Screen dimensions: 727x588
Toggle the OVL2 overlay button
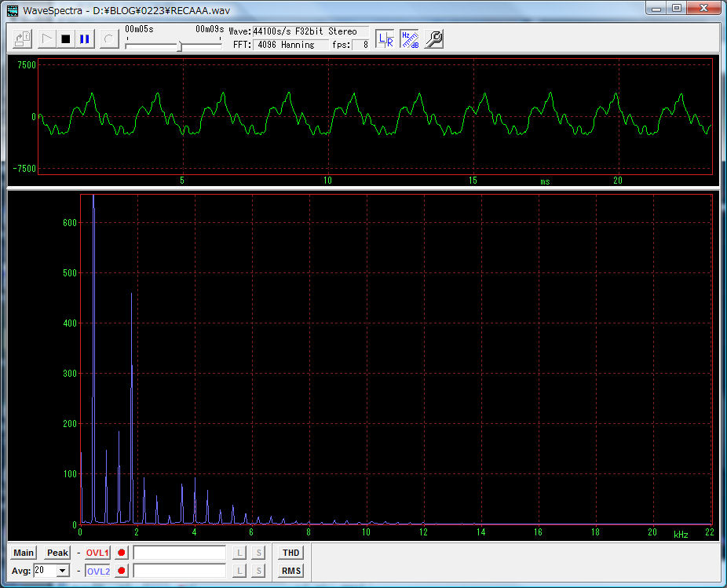click(98, 571)
